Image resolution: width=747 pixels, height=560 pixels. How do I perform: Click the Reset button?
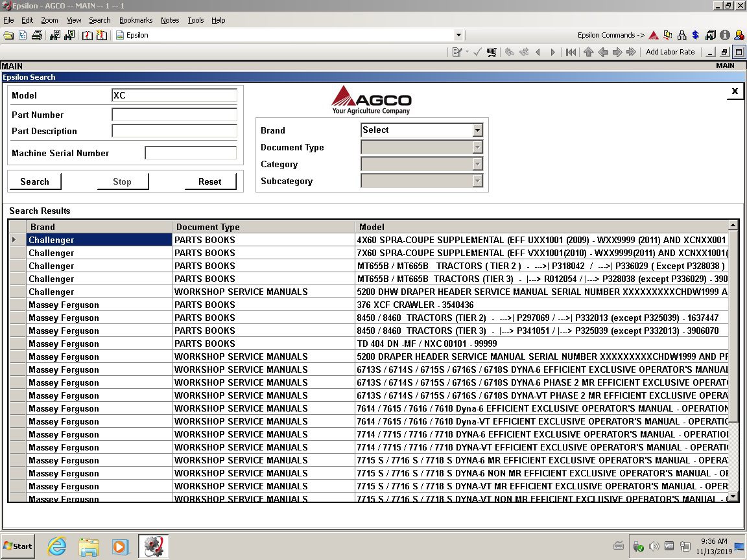210,181
